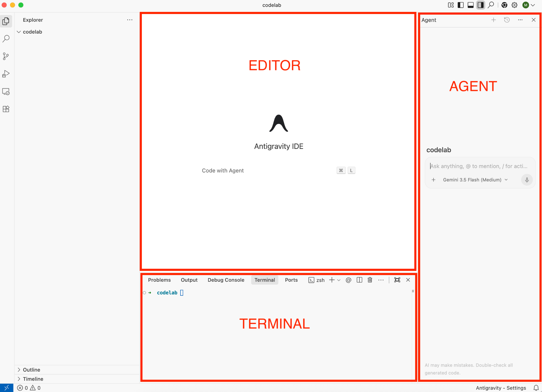Start a new Agent conversation with plus
542x392 pixels.
[x=494, y=20]
